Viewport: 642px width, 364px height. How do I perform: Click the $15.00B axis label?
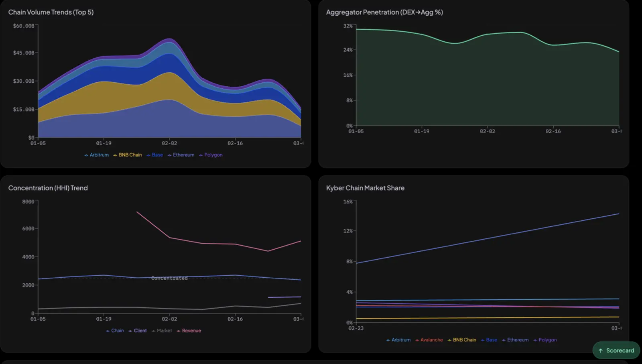(x=24, y=109)
